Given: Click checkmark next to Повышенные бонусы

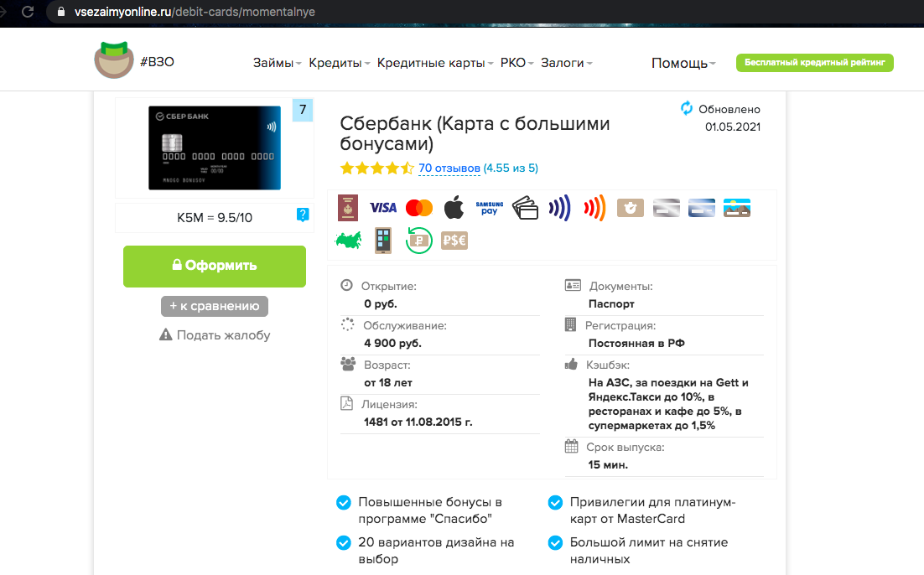Looking at the screenshot, I should click(344, 503).
